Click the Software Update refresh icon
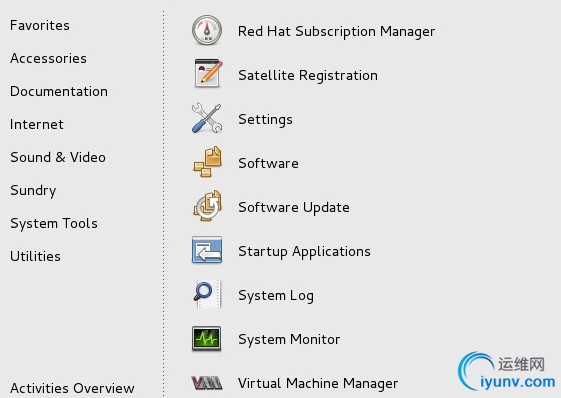This screenshot has width=561, height=398. pyautogui.click(x=208, y=206)
